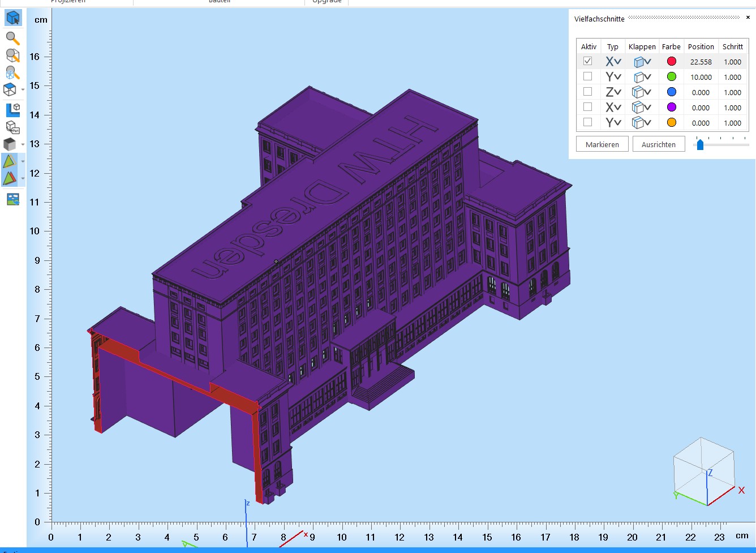Change axis type of red section
This screenshot has width=756, height=553.
[613, 62]
